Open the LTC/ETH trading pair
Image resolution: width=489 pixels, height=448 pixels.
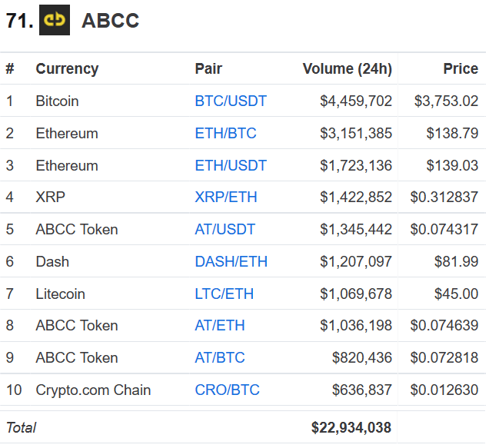(x=225, y=294)
